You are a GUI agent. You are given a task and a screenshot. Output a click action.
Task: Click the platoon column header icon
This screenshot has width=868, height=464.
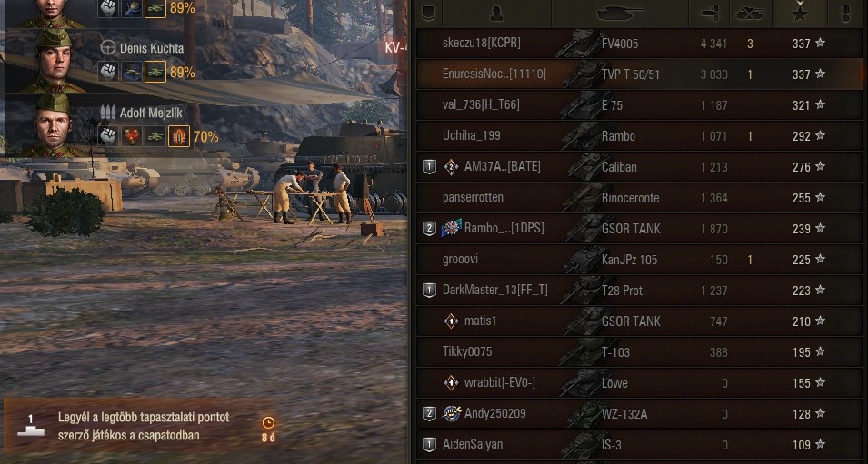(x=428, y=14)
